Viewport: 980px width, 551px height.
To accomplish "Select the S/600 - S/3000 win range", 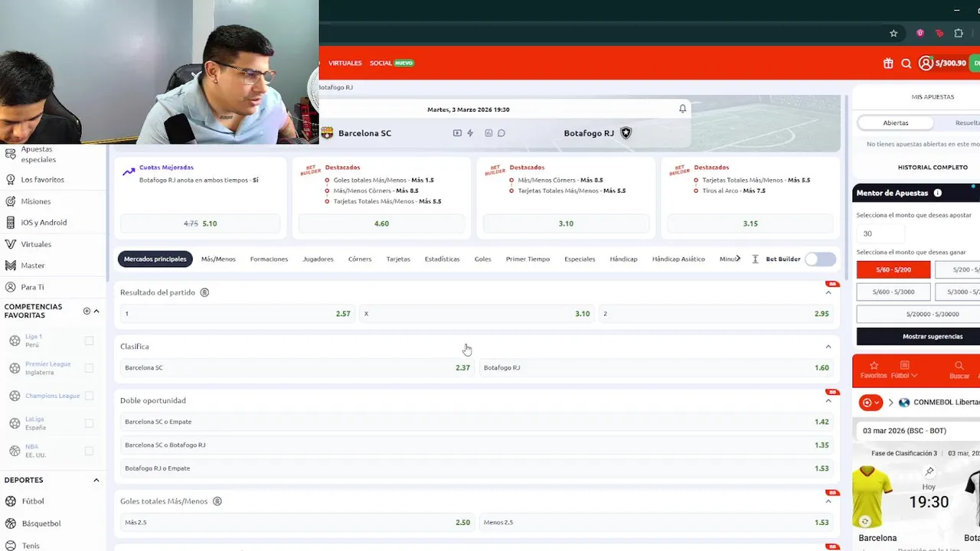I will 893,292.
